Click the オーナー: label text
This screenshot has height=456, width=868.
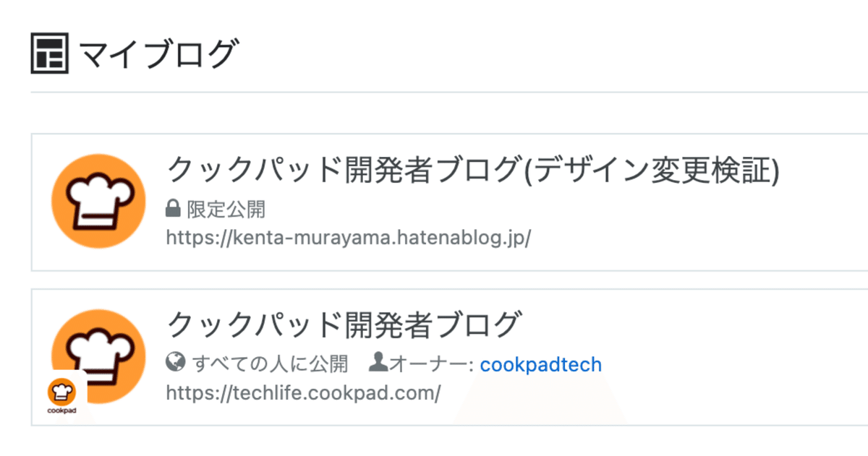pos(432,364)
